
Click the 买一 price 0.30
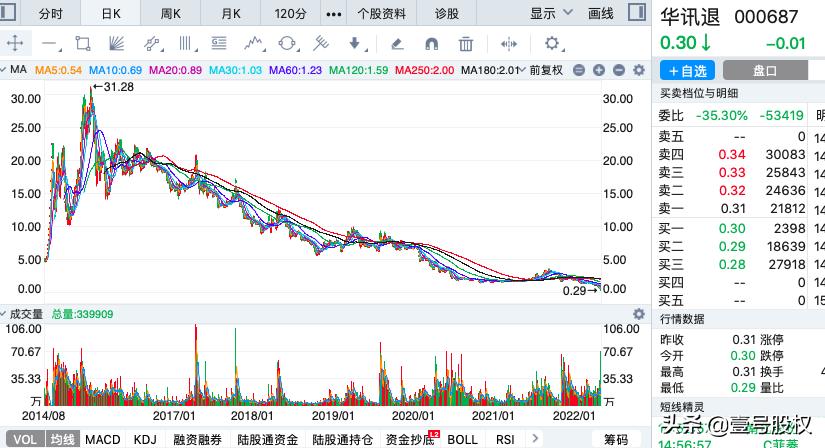732,228
